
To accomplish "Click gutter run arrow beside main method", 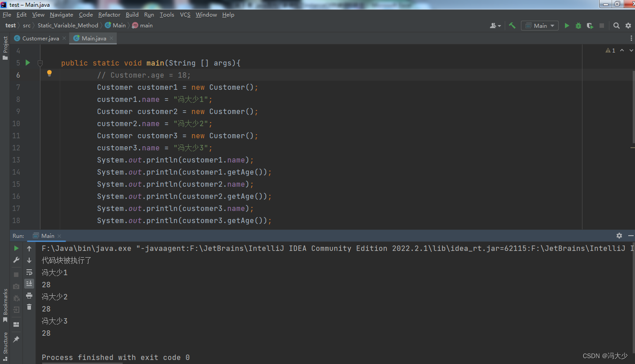I will click(x=28, y=63).
